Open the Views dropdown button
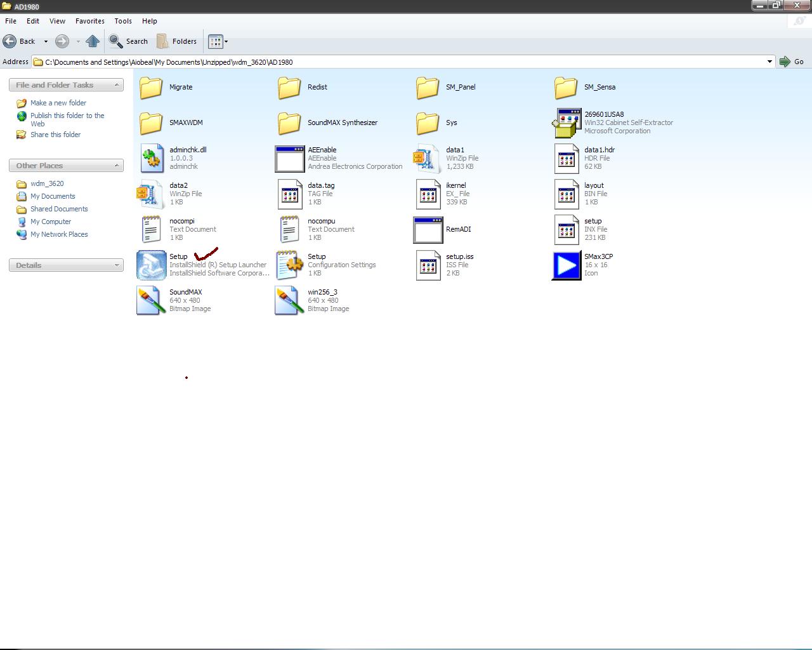This screenshot has height=650, width=812. click(x=218, y=41)
